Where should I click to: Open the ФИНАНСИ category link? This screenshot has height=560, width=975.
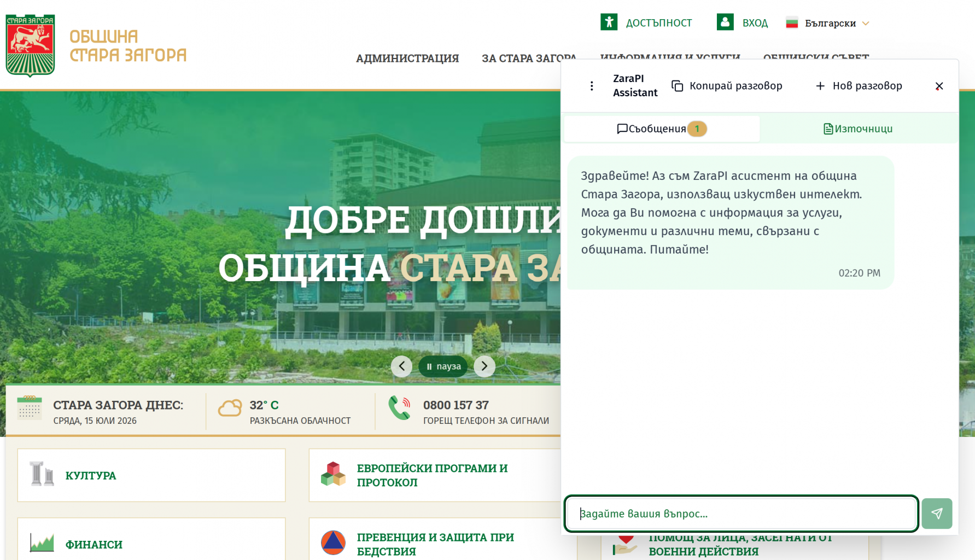(94, 544)
